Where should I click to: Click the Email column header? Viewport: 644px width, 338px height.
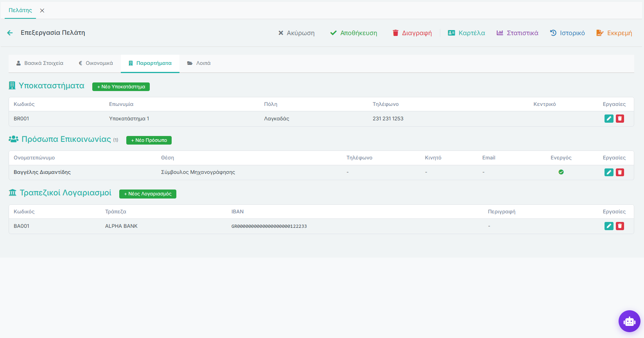point(489,158)
